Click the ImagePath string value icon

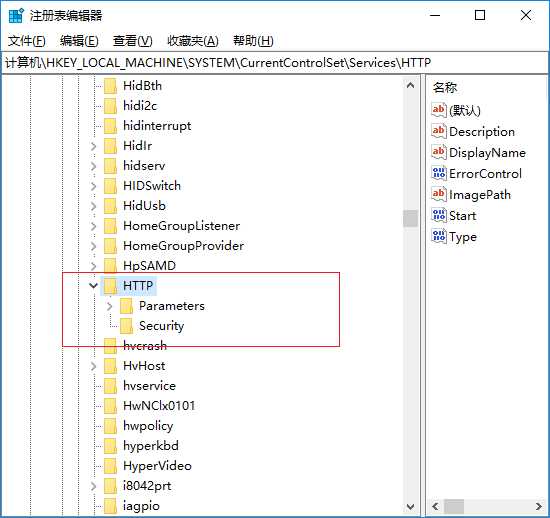click(x=439, y=194)
